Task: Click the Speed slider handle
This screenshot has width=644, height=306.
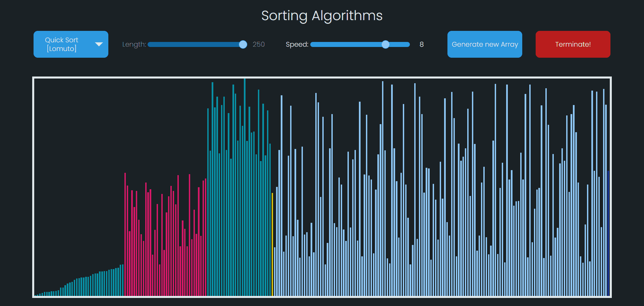Action: point(386,44)
